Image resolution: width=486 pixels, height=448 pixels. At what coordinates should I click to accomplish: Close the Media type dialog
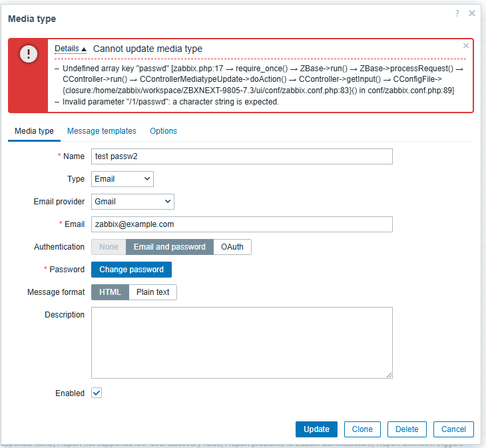(x=472, y=13)
